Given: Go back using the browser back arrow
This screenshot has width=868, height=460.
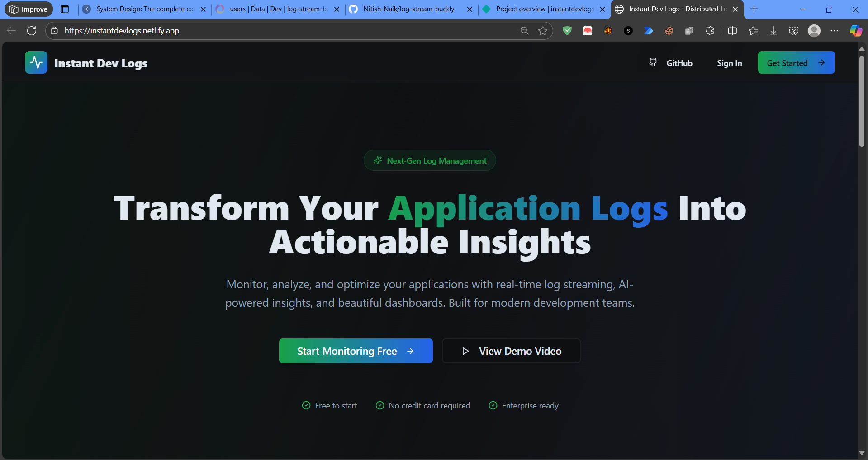Looking at the screenshot, I should point(11,31).
